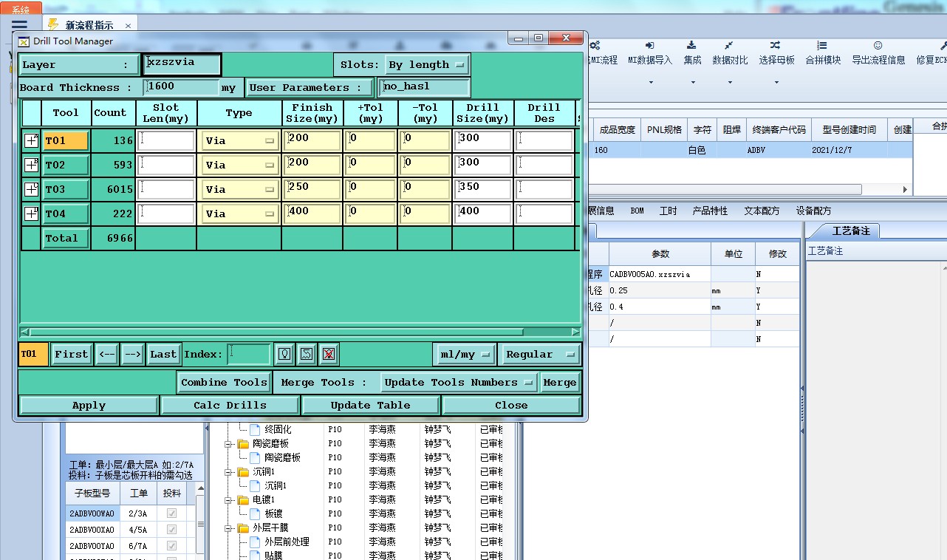Click the Combine Tools button
Screen dimensions: 947x560
[x=224, y=382]
